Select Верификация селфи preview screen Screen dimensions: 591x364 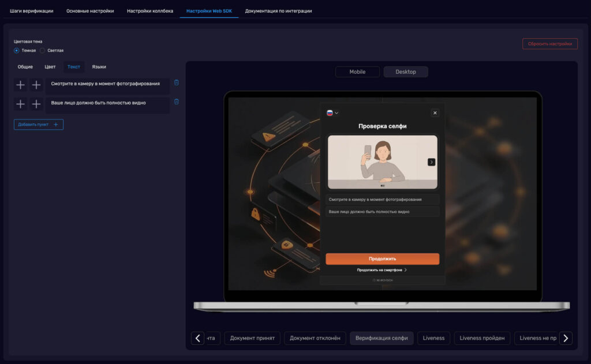point(381,338)
